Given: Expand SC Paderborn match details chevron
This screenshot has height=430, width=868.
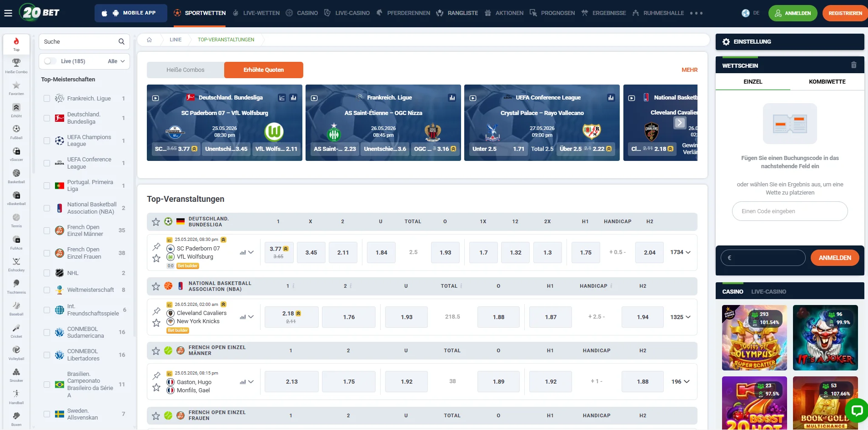Looking at the screenshot, I should 251,253.
